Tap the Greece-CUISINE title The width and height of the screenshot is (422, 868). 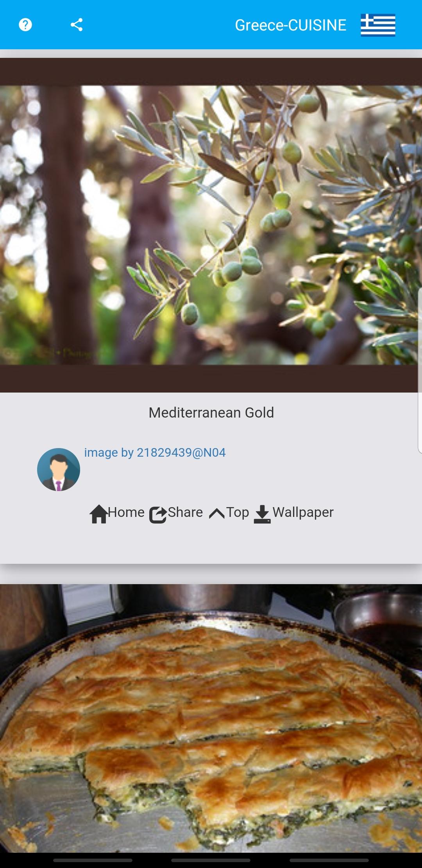point(291,25)
